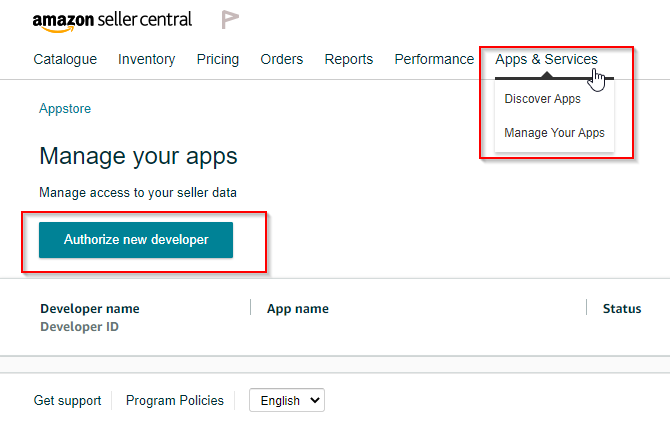
Task: Open the Performance menu
Action: tap(434, 59)
